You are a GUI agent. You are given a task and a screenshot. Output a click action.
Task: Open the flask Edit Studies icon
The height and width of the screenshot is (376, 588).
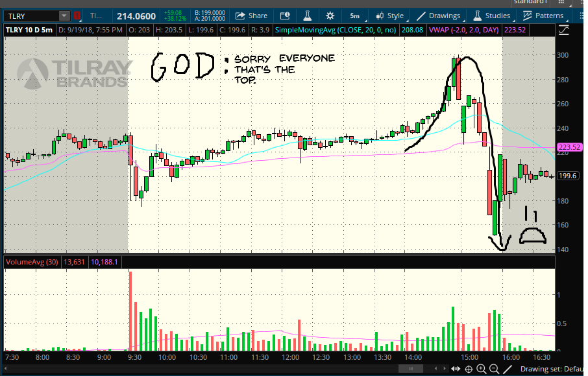[x=307, y=16]
